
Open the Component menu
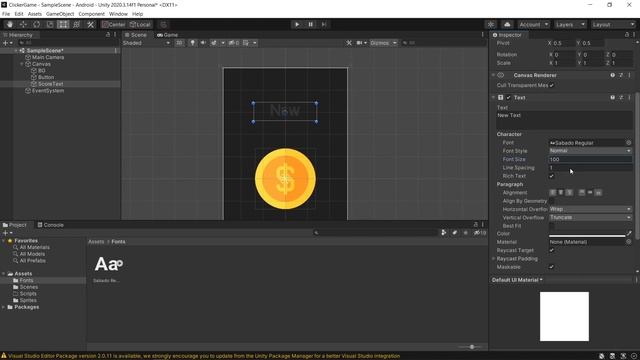91,14
